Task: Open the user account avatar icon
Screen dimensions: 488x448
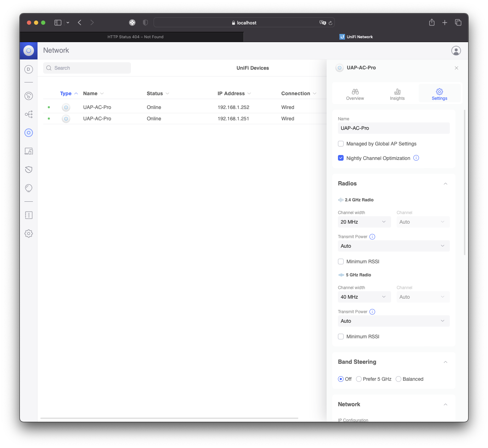Action: click(456, 51)
